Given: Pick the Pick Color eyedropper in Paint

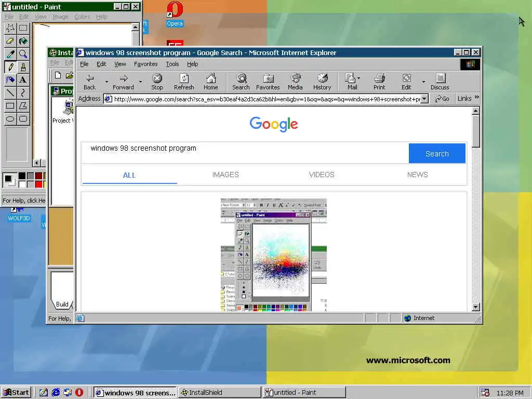Looking at the screenshot, I should tap(10, 54).
